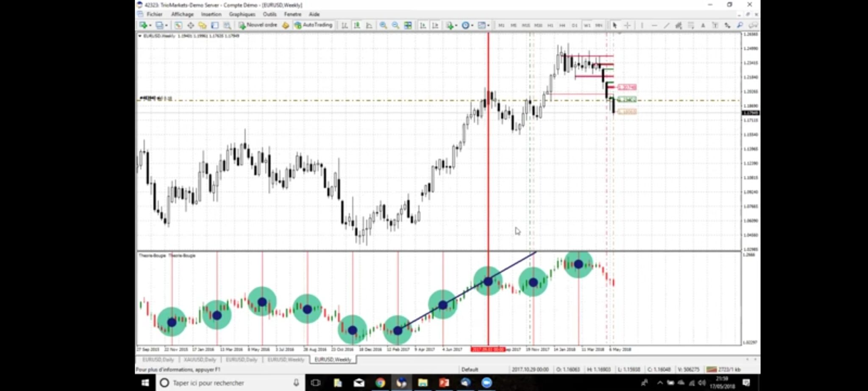The image size is (868, 391).
Task: Select the text tool
Action: [703, 25]
